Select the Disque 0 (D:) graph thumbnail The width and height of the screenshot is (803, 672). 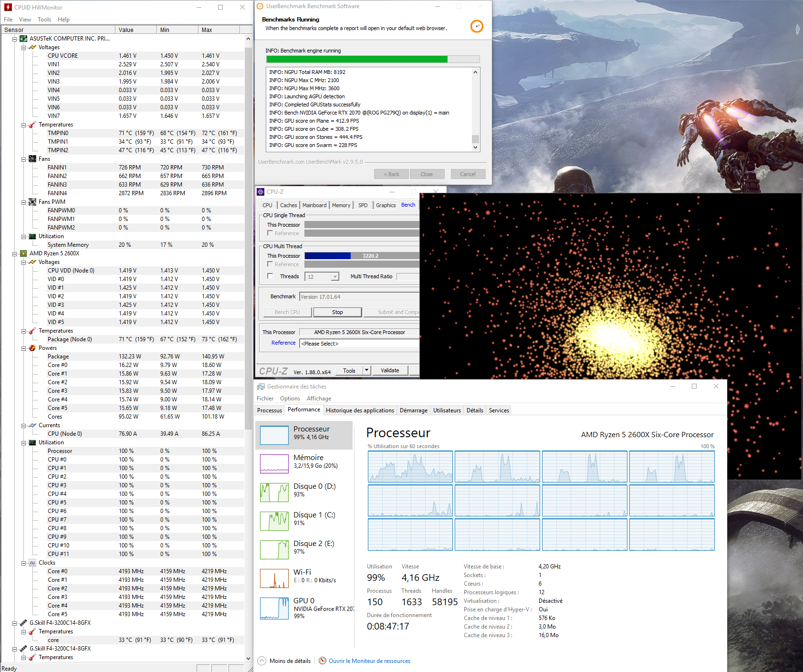pyautogui.click(x=274, y=493)
